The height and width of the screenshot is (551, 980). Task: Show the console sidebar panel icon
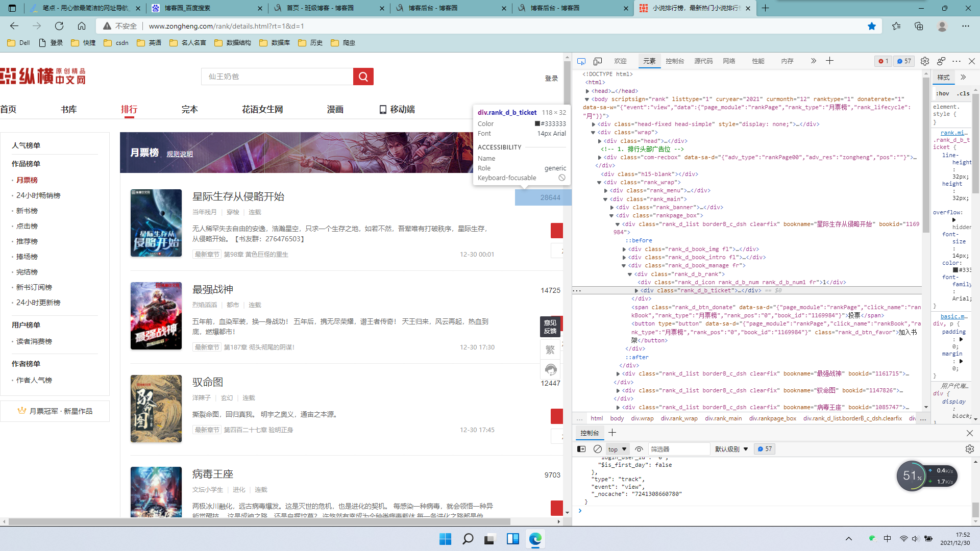[x=581, y=449]
